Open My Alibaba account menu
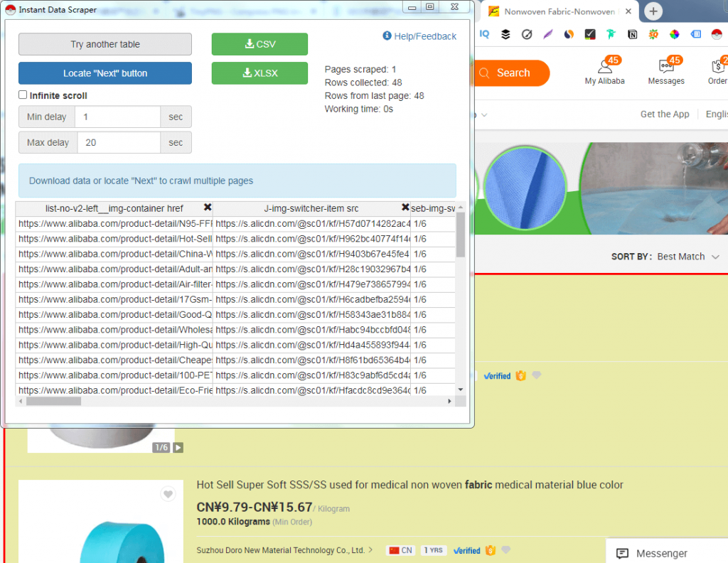728x563 pixels. coord(604,71)
